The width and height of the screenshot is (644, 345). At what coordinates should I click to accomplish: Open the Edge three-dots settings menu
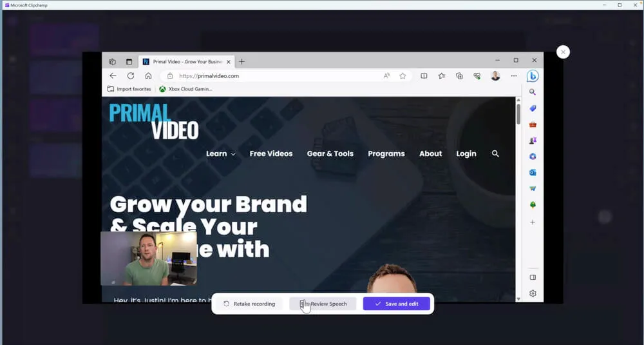point(513,76)
